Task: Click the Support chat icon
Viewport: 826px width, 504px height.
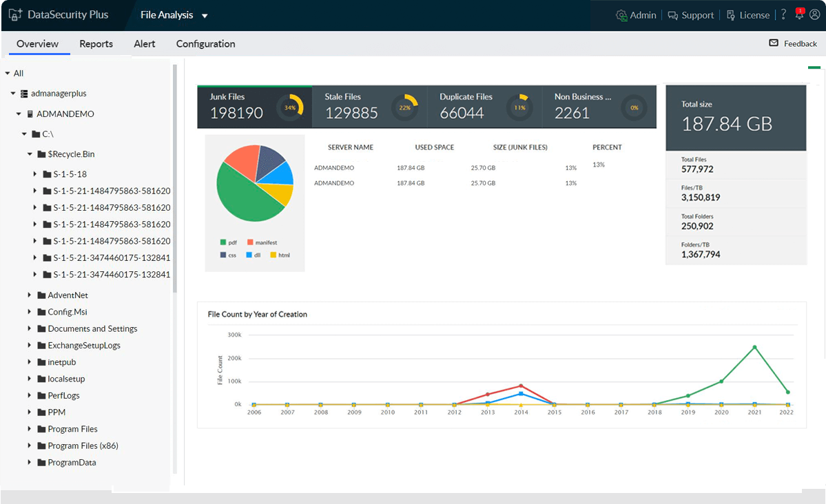Action: coord(672,15)
